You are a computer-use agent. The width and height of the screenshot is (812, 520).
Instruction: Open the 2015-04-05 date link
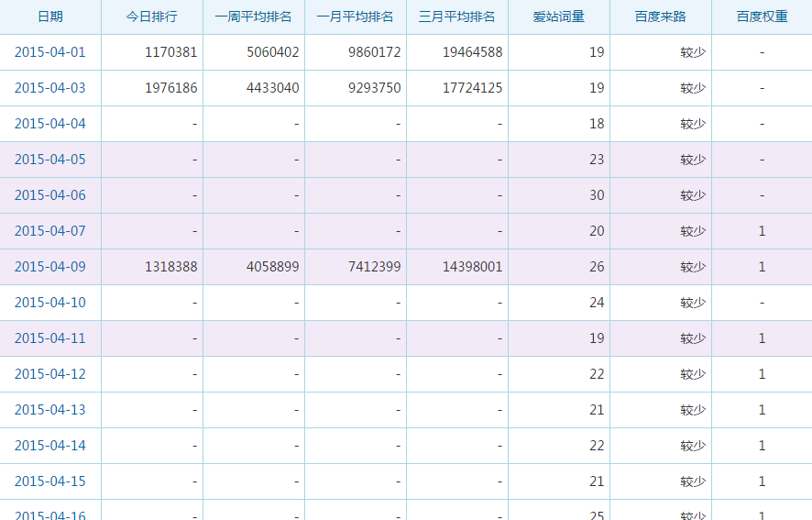click(x=50, y=160)
